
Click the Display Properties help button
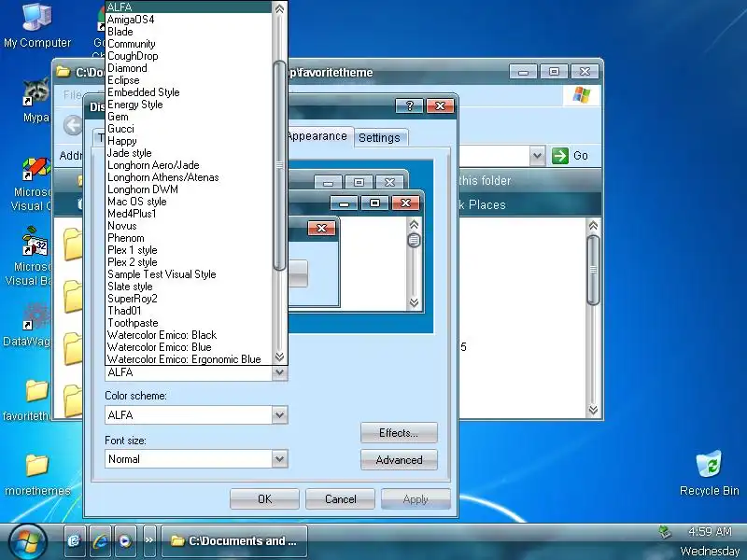click(409, 105)
